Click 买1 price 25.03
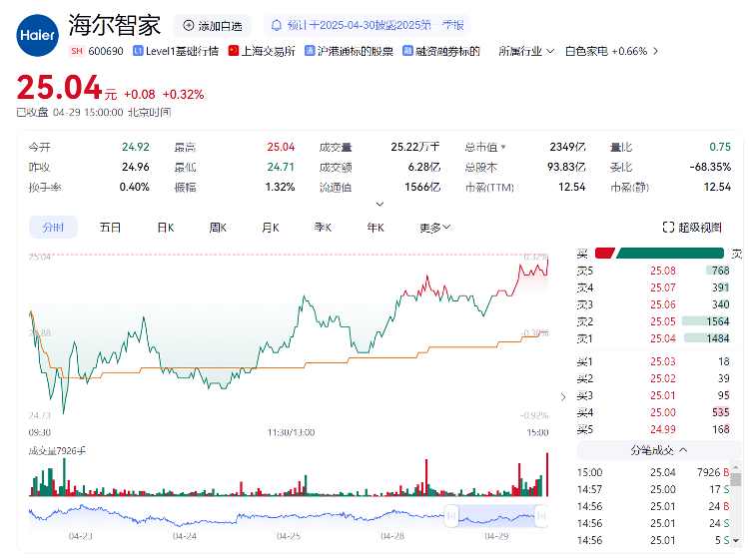The image size is (749, 560). point(663,361)
